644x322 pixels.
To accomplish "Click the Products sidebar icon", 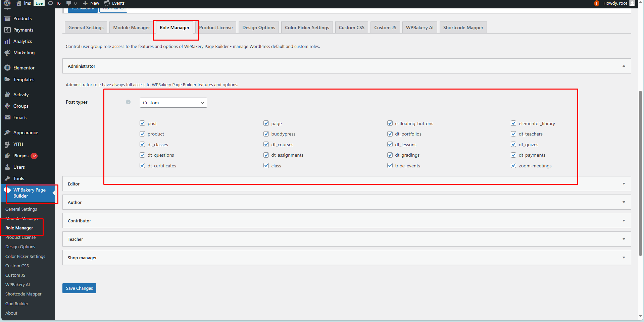I will [x=7, y=18].
